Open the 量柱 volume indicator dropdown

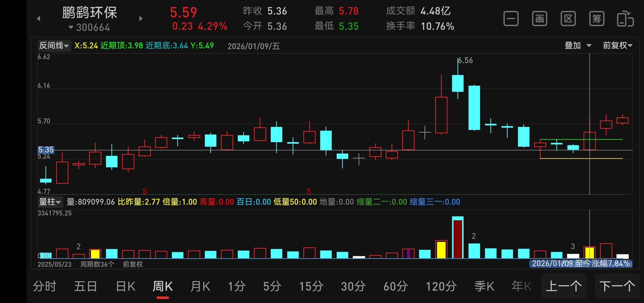50,202
